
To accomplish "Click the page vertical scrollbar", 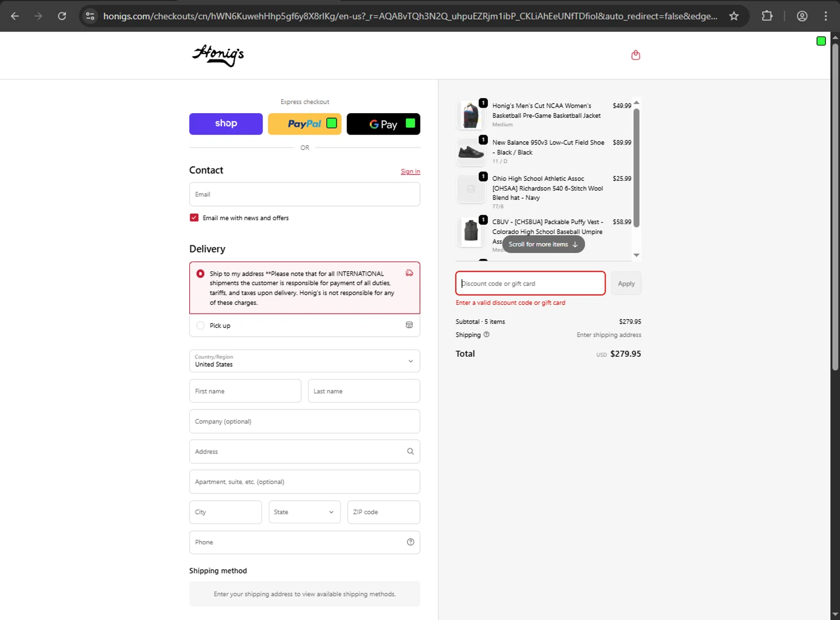I will 835,207.
